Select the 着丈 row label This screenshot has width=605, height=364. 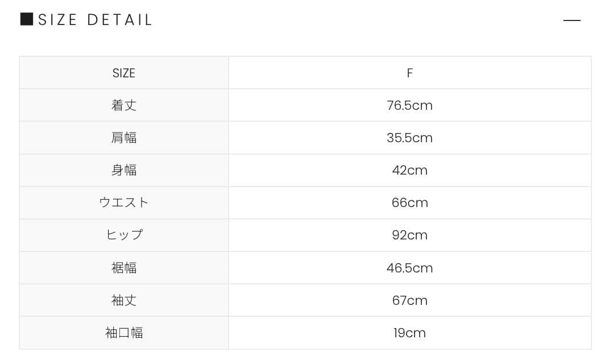[x=124, y=106]
